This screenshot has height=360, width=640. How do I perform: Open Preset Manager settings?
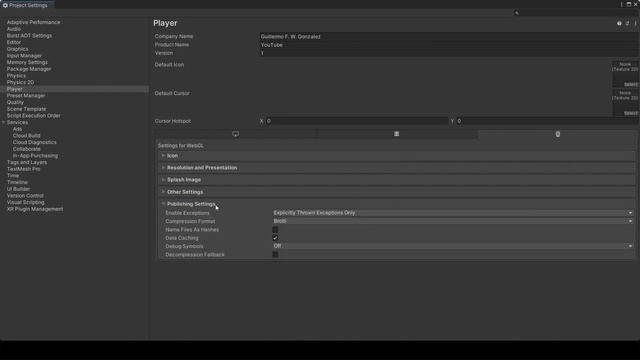coord(26,96)
